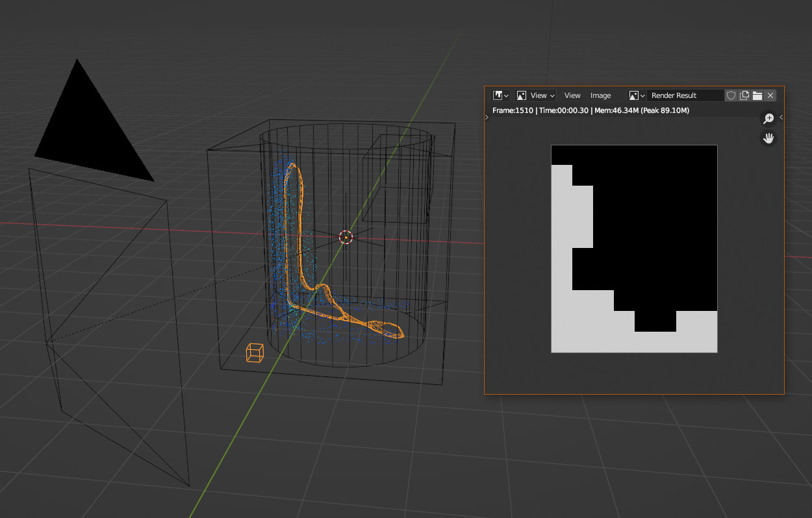Open the View display dropdown in the header
The width and height of the screenshot is (812, 518).
[x=539, y=95]
